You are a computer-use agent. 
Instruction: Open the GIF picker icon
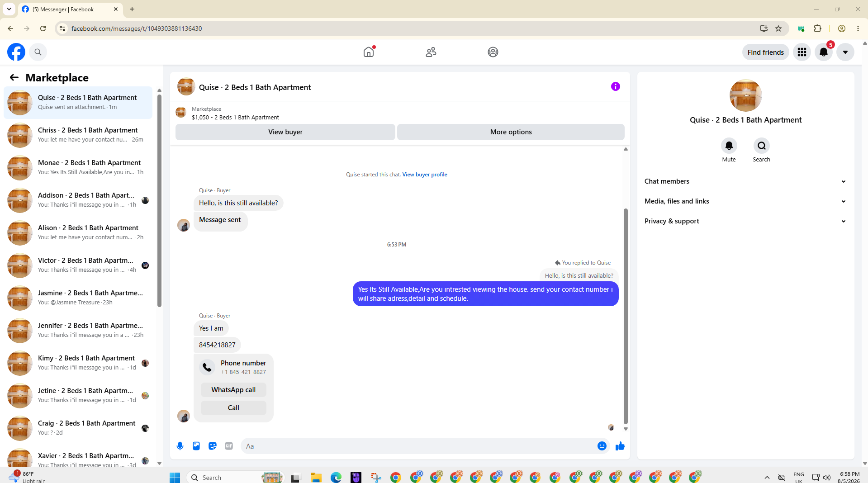[229, 446]
